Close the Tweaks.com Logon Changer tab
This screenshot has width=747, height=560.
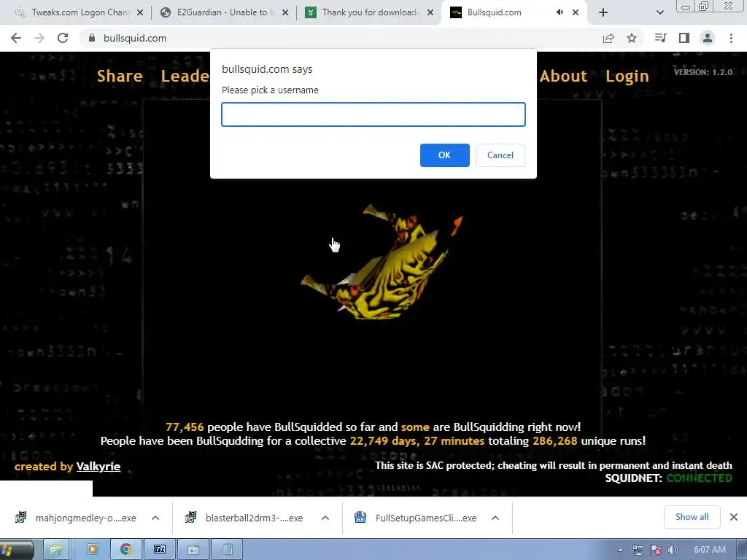pyautogui.click(x=140, y=12)
